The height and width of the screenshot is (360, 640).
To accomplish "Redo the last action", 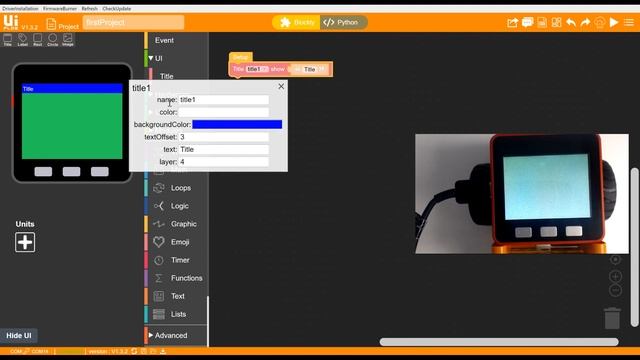I will coord(585,22).
